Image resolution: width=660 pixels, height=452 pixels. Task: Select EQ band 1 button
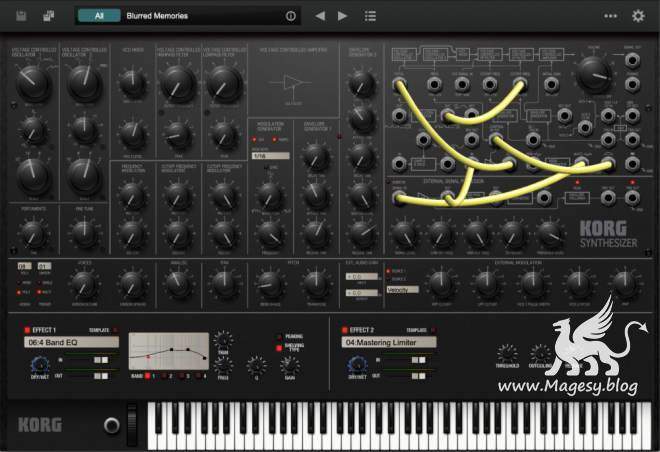pos(147,376)
